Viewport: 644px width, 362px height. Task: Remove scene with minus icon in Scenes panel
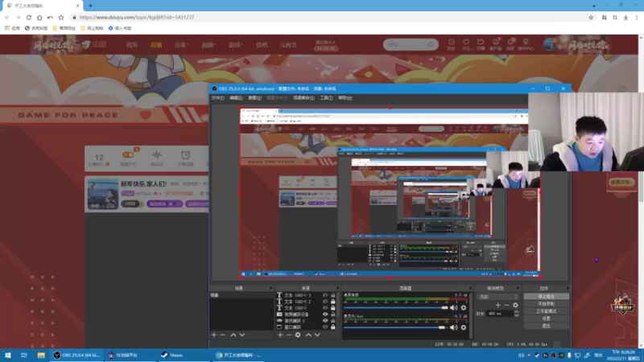[x=223, y=335]
